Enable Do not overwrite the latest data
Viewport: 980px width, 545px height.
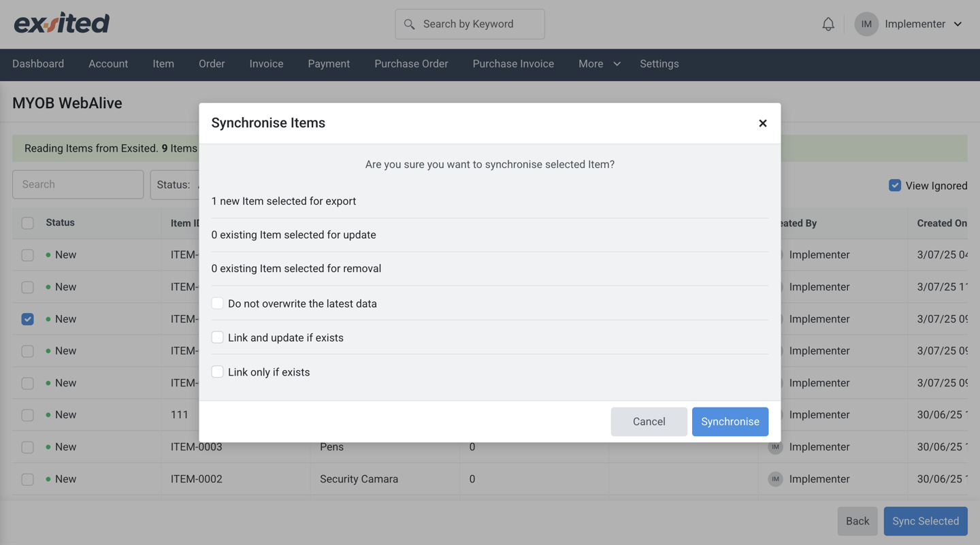point(217,303)
